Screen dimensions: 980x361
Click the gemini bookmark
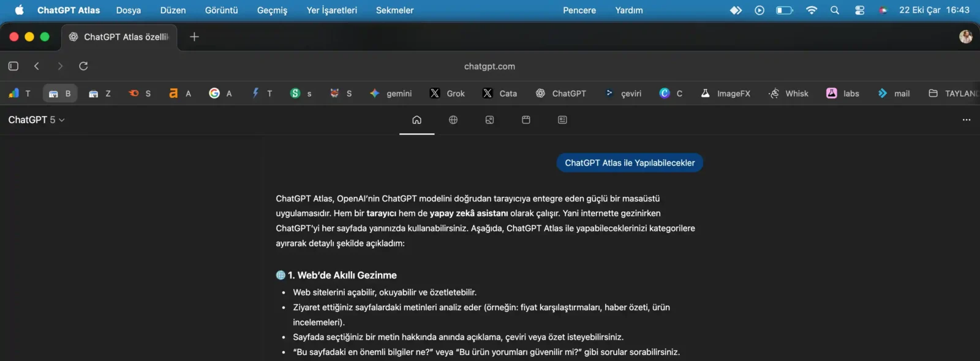[x=391, y=94]
